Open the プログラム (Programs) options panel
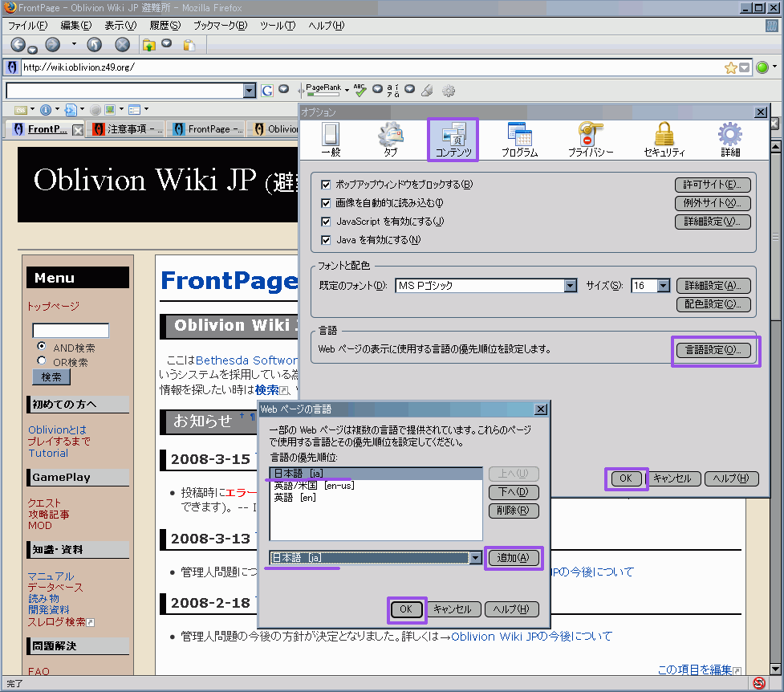This screenshot has width=784, height=692. tap(519, 139)
